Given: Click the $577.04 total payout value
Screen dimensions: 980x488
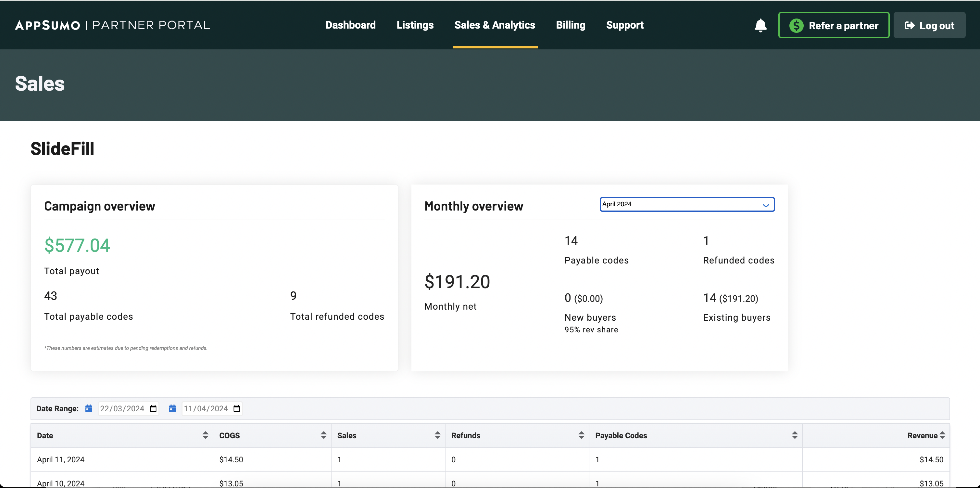Looking at the screenshot, I should pos(77,245).
